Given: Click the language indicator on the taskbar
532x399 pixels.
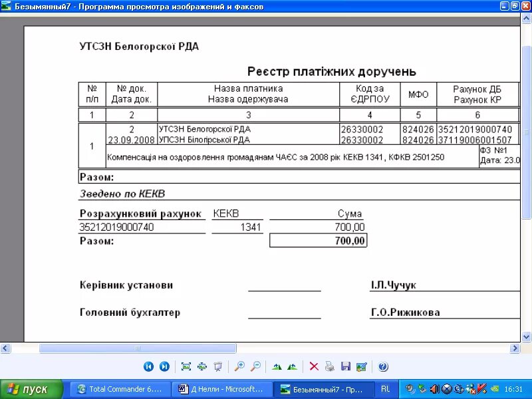Looking at the screenshot, I should (385, 389).
